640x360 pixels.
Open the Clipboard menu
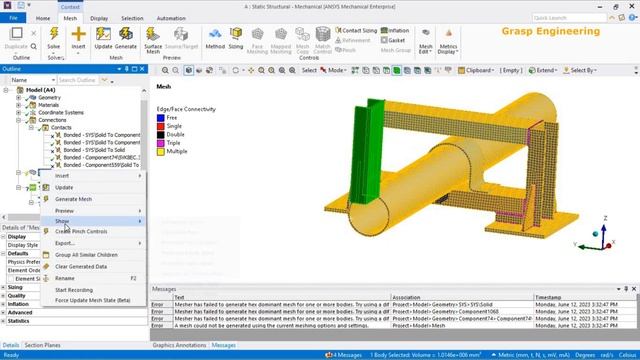pos(476,70)
